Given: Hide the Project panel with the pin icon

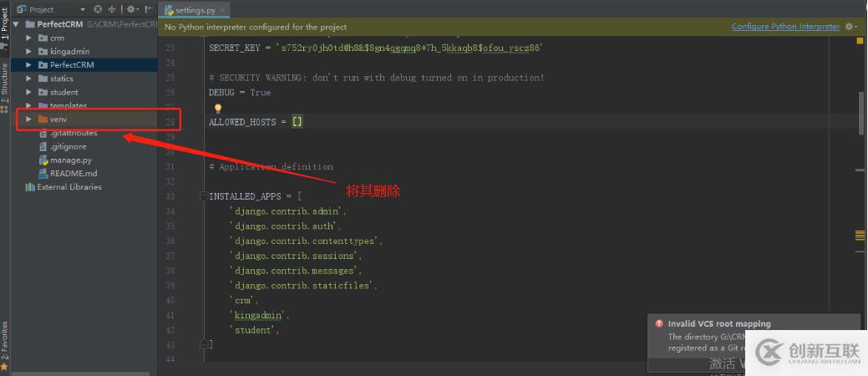Looking at the screenshot, I should [149, 9].
